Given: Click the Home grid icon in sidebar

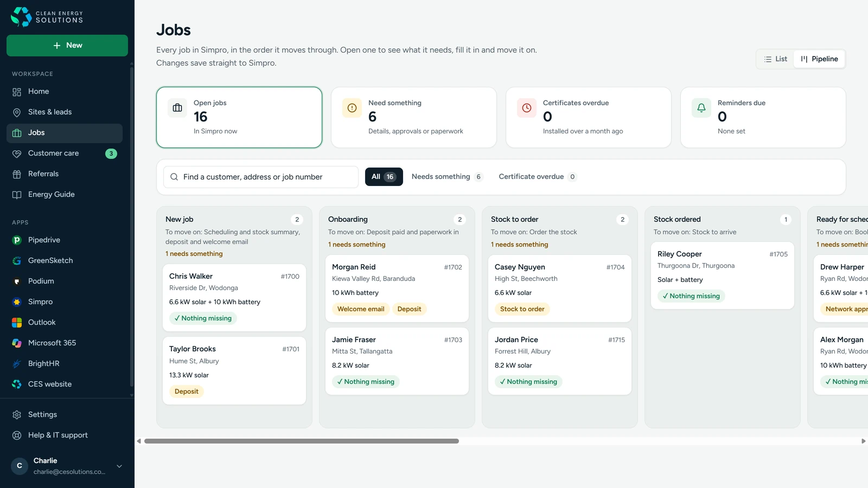Looking at the screenshot, I should [x=17, y=92].
